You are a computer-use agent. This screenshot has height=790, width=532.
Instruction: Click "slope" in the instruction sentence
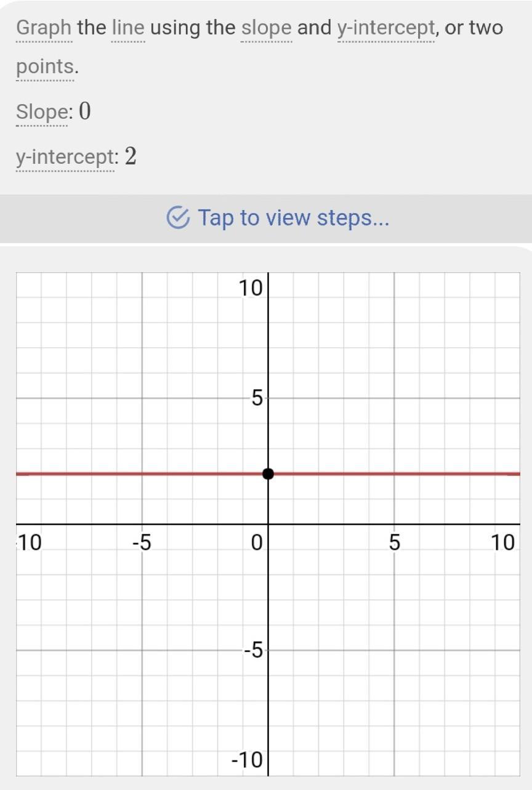267,28
